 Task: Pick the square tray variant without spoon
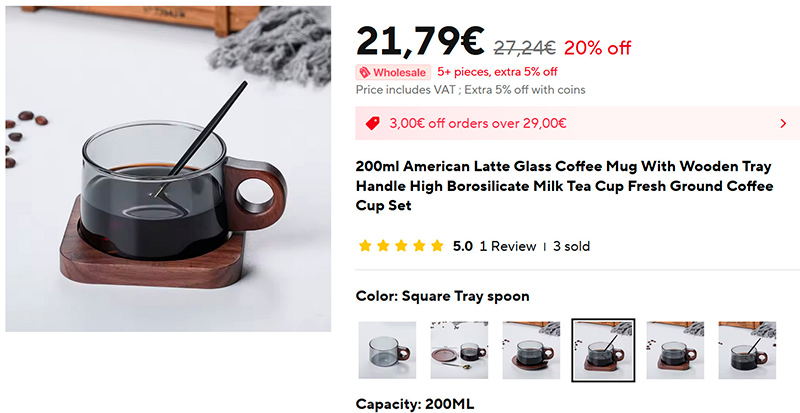676,350
